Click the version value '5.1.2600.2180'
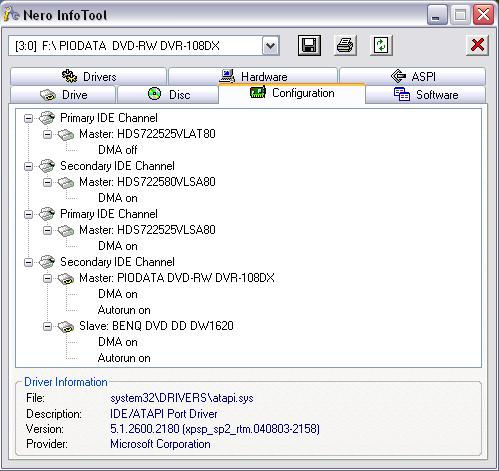499x471 pixels. (x=145, y=429)
